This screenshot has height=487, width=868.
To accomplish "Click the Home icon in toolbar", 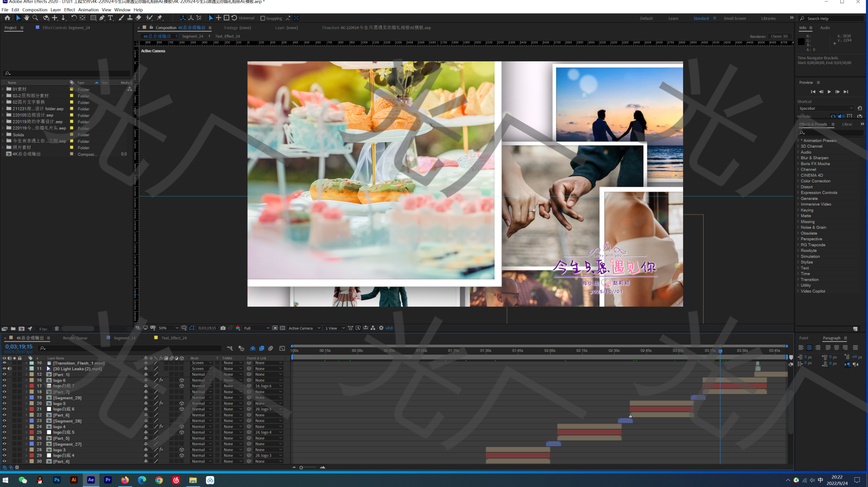I will point(7,18).
